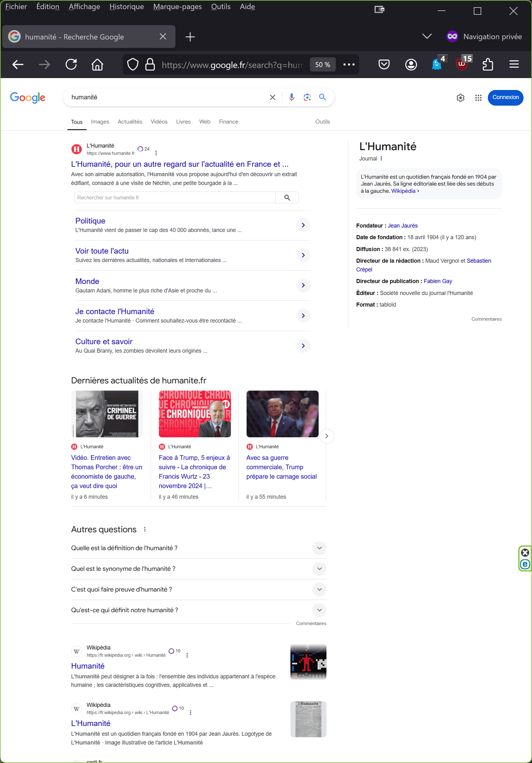Open the extensions puzzle menu

488,65
